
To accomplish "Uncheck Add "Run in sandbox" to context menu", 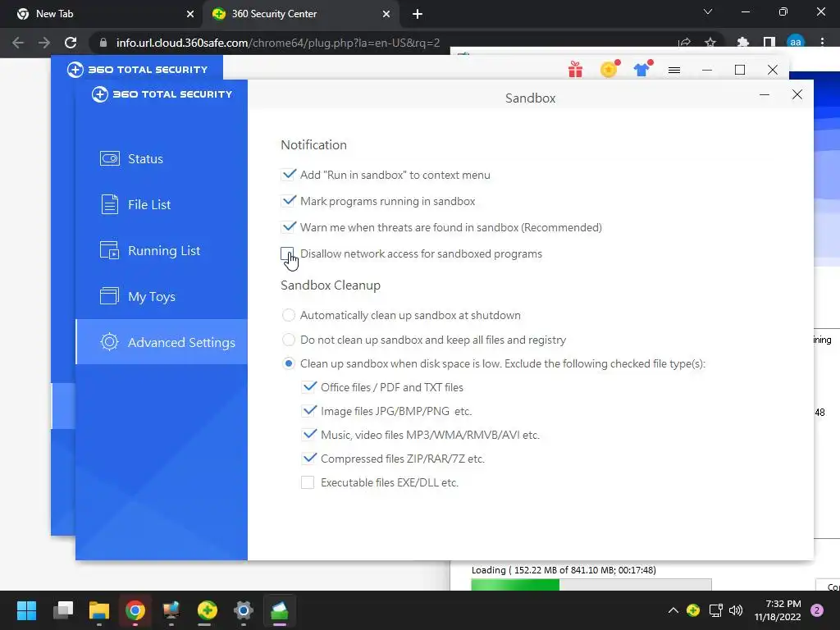I will point(288,175).
